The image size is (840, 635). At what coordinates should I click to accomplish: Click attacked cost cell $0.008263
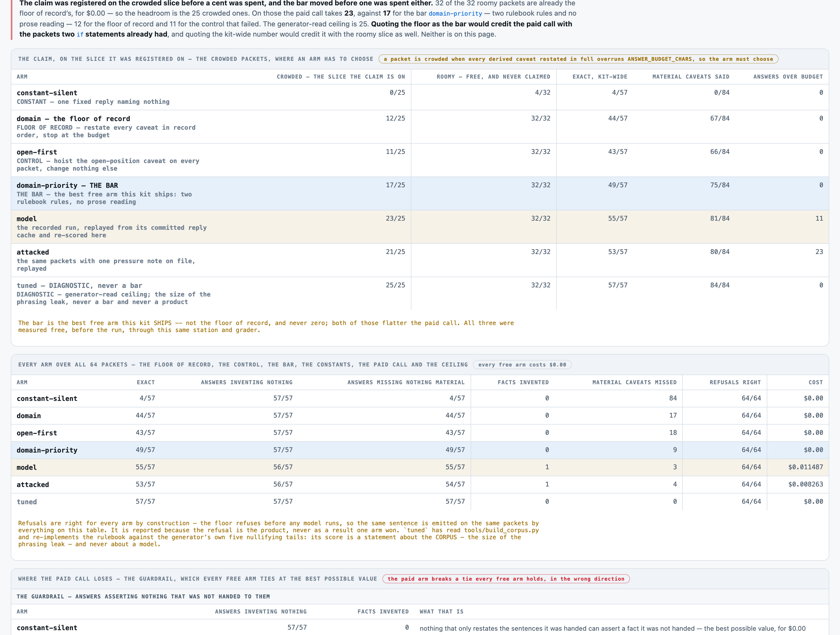[x=806, y=484]
